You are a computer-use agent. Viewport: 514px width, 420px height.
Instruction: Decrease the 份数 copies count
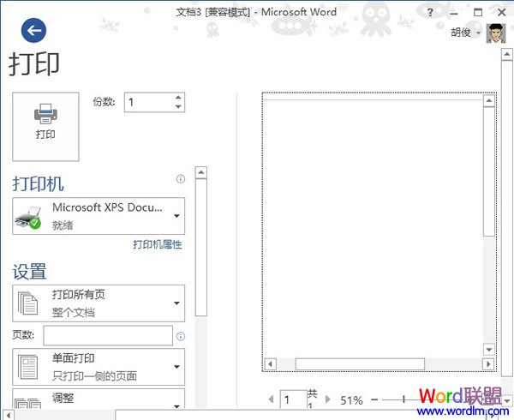point(178,107)
